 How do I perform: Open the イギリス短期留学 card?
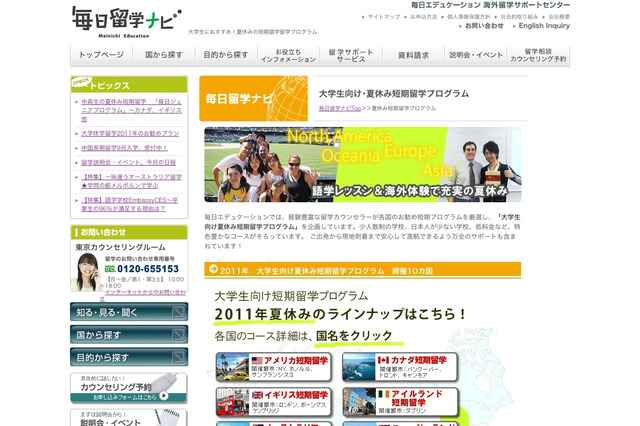tap(274, 402)
